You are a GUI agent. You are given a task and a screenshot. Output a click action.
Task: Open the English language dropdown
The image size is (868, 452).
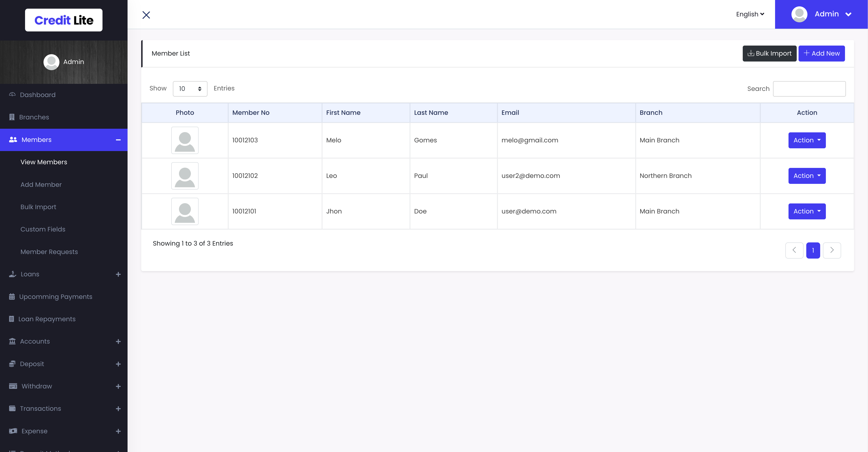click(x=750, y=14)
